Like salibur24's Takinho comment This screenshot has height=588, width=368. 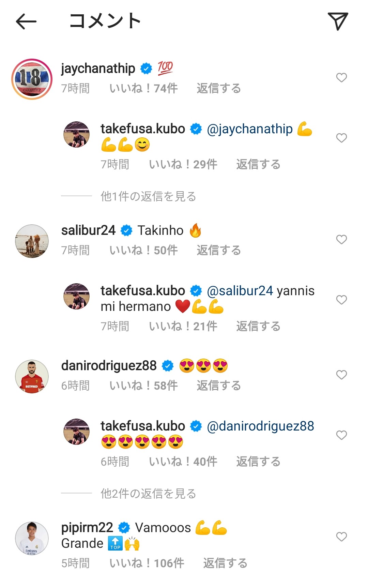(x=341, y=240)
